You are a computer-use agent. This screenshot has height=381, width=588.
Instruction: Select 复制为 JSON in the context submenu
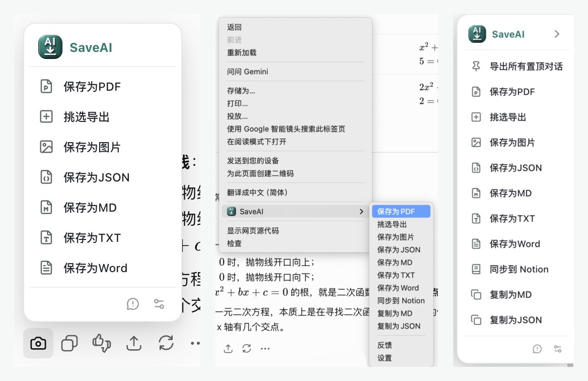pos(399,326)
